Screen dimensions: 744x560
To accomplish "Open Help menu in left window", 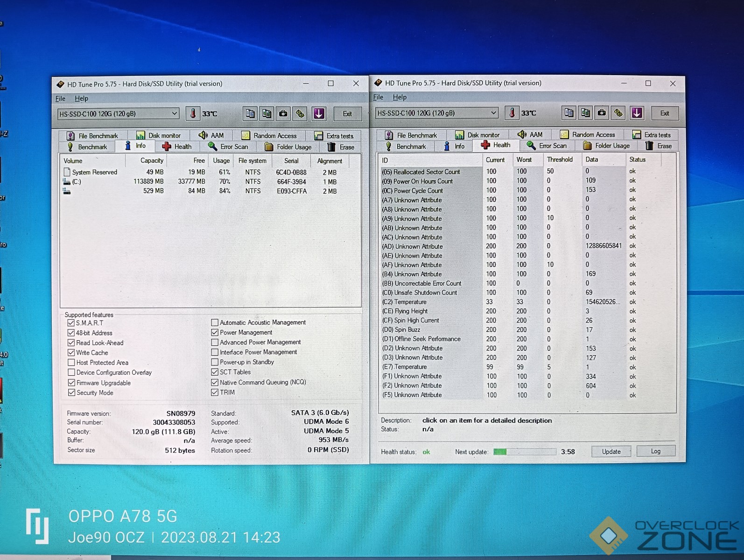I will pyautogui.click(x=81, y=98).
